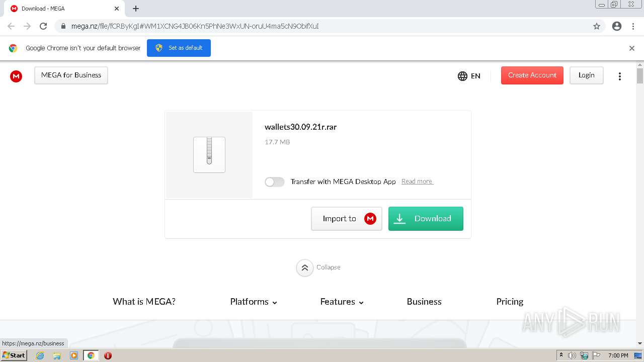Click the 7:00 PM system clock
644x362 pixels.
pyautogui.click(x=618, y=355)
